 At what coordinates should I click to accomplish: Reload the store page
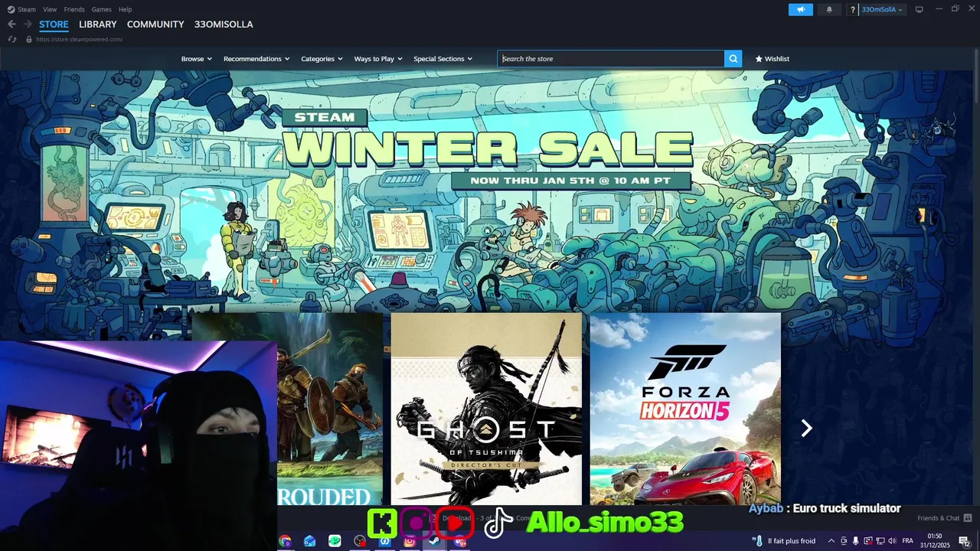[x=12, y=39]
